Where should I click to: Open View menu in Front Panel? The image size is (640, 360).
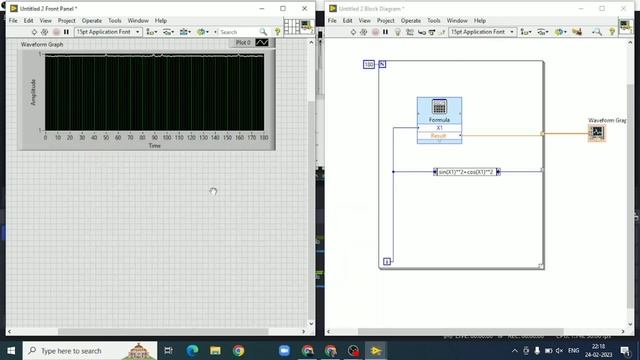[45, 20]
